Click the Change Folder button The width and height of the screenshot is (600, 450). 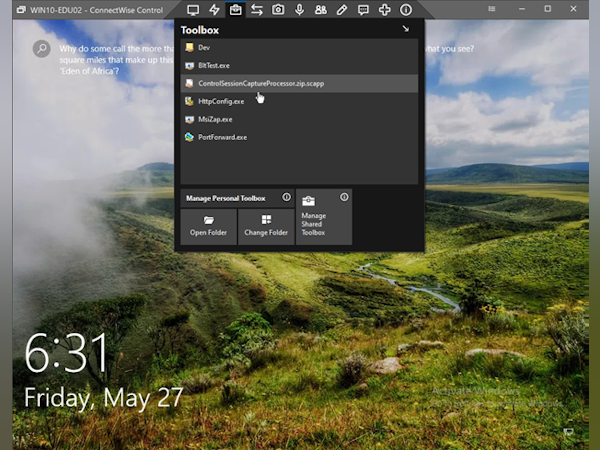tap(266, 227)
